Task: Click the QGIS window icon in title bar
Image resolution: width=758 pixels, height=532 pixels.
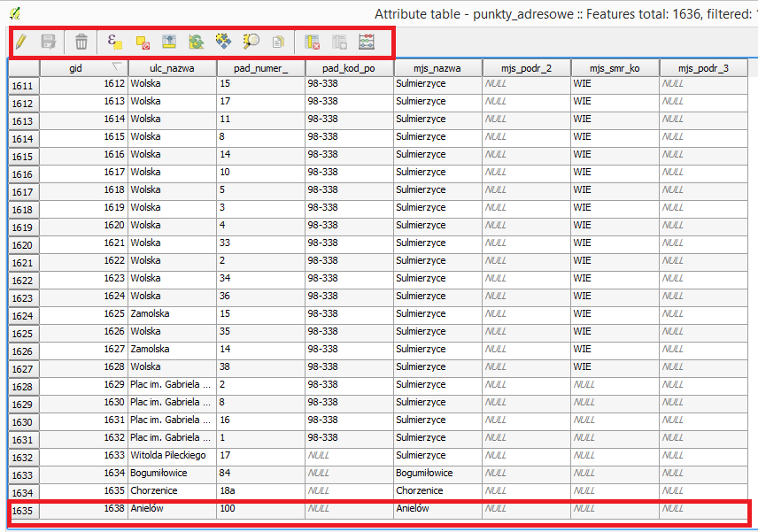Action: [x=15, y=13]
